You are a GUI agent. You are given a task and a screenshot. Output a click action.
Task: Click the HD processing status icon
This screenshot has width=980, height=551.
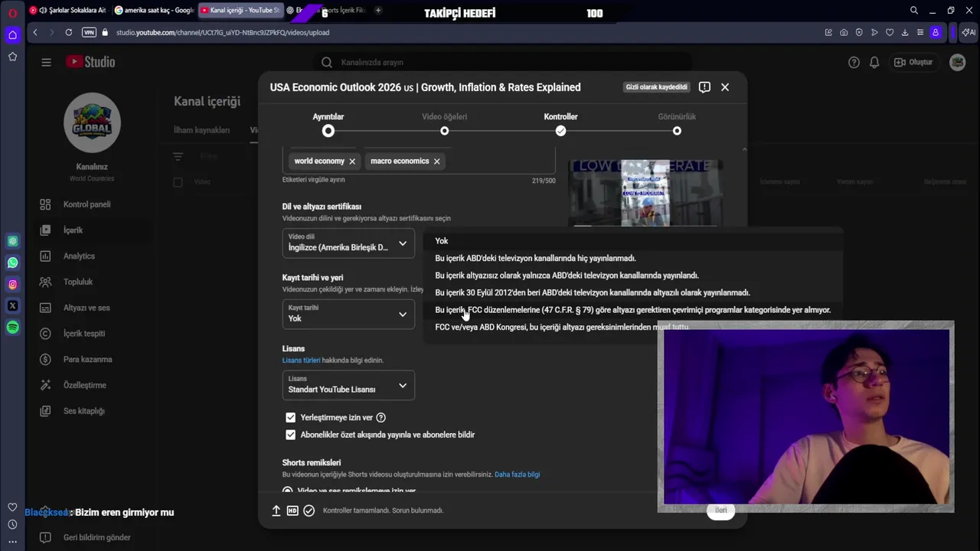[292, 510]
